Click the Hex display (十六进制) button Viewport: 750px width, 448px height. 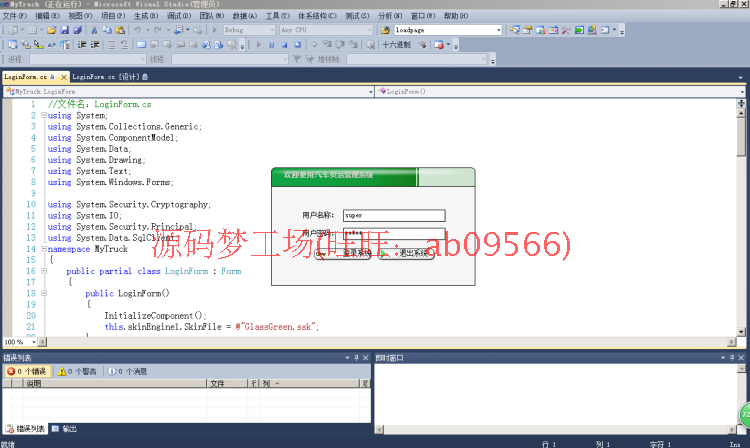coord(396,44)
